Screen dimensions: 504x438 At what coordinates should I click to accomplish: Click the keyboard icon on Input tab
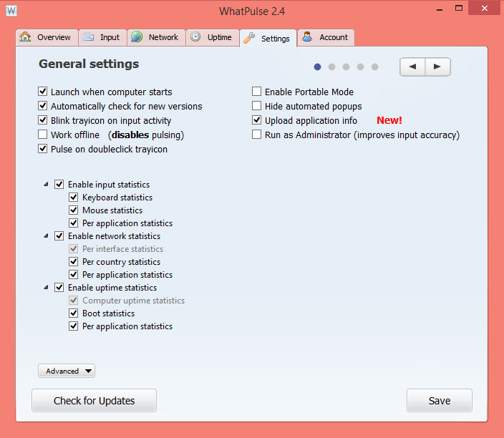[x=88, y=37]
